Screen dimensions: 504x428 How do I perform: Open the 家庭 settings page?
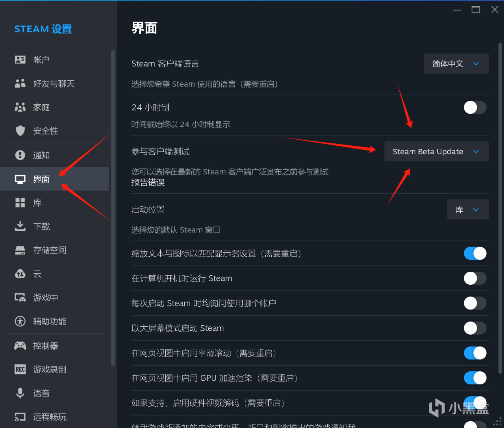54,107
